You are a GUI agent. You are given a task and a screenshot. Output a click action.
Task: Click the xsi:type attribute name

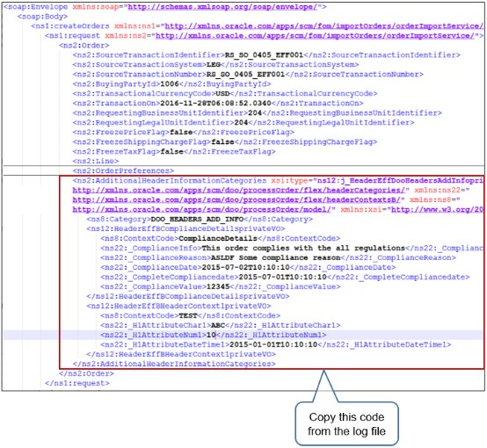click(x=289, y=180)
